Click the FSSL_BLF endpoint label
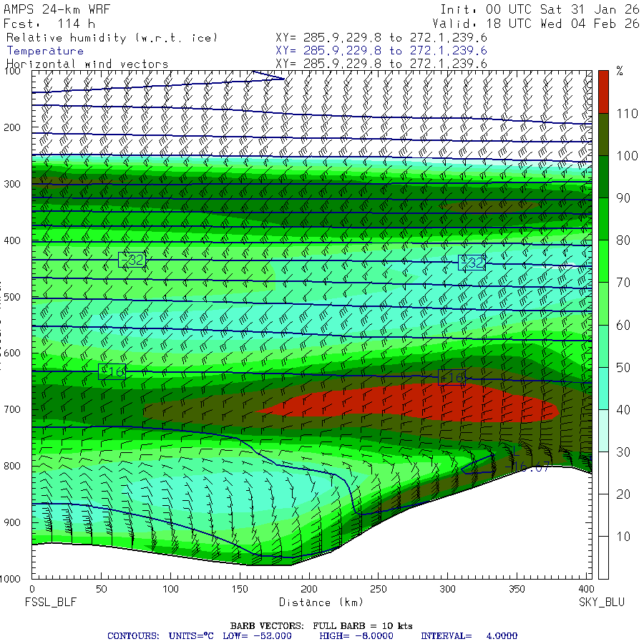644x644 pixels. tap(51, 602)
